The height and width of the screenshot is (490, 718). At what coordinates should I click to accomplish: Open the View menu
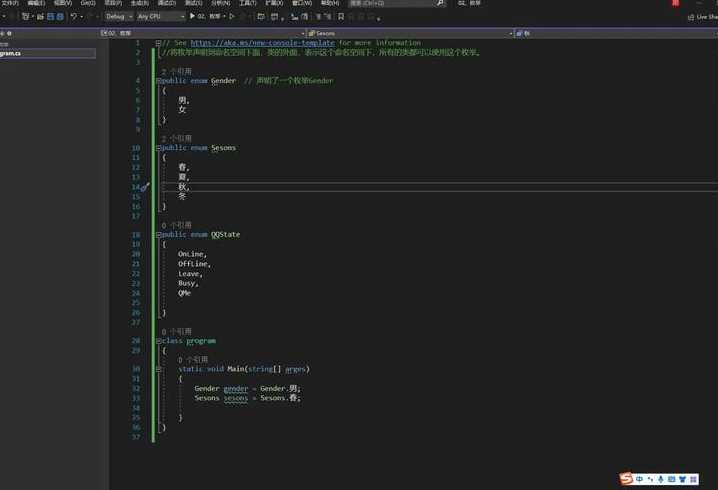click(x=63, y=3)
